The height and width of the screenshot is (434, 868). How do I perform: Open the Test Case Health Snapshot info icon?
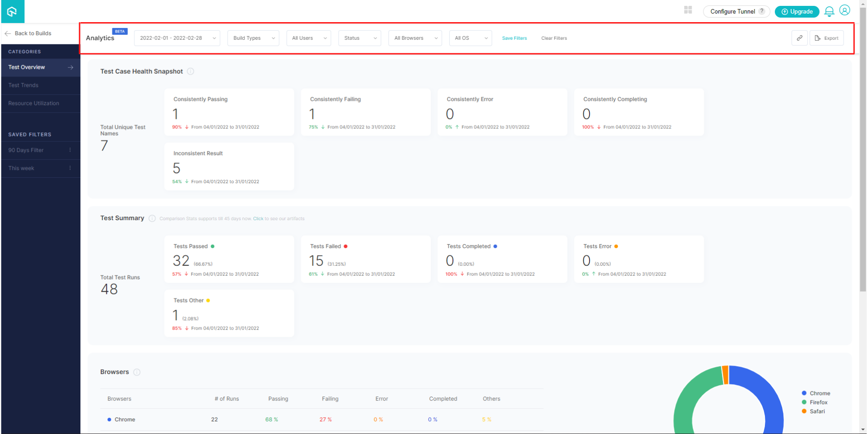[191, 71]
